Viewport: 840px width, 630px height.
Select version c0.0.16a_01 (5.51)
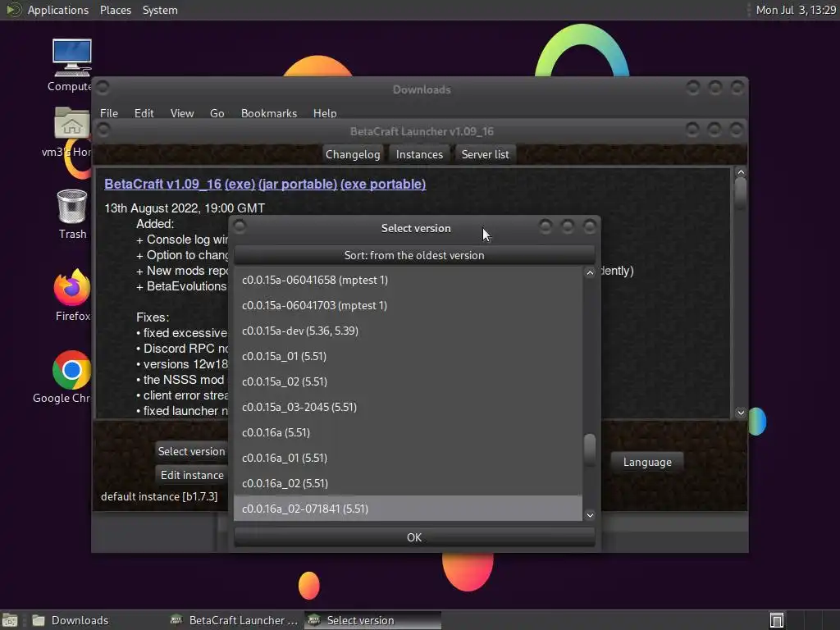click(408, 458)
